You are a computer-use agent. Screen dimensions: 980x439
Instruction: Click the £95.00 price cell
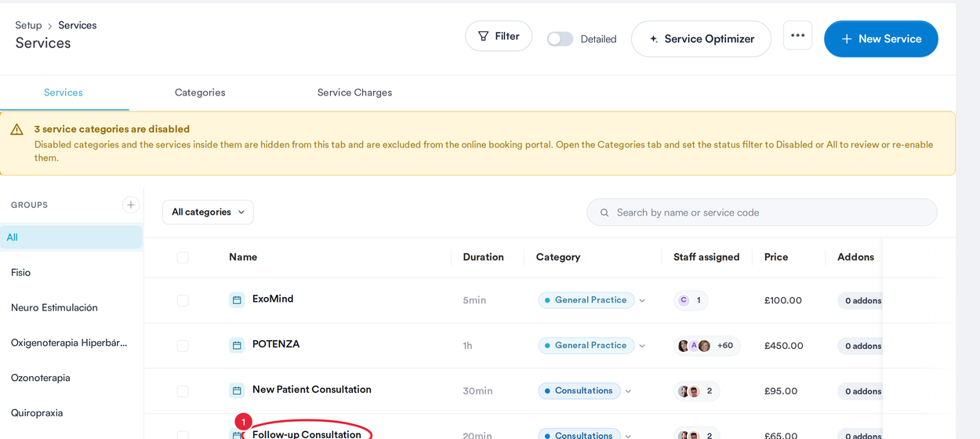tap(781, 391)
